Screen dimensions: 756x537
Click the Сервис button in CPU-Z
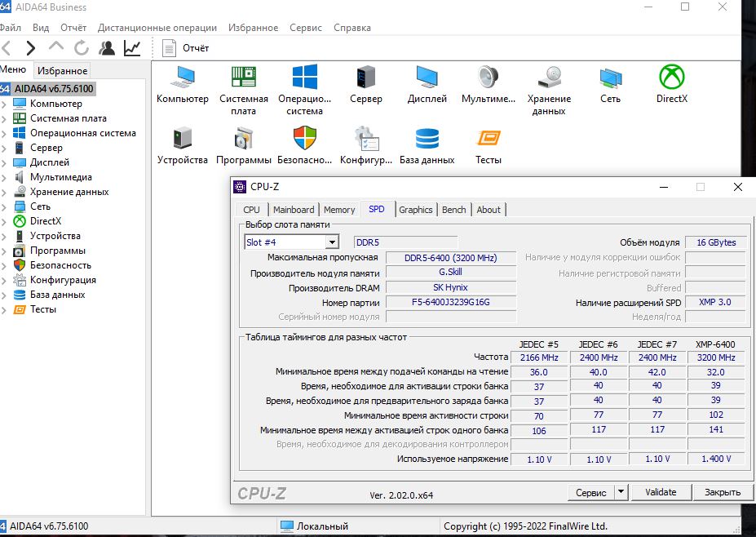pyautogui.click(x=590, y=492)
